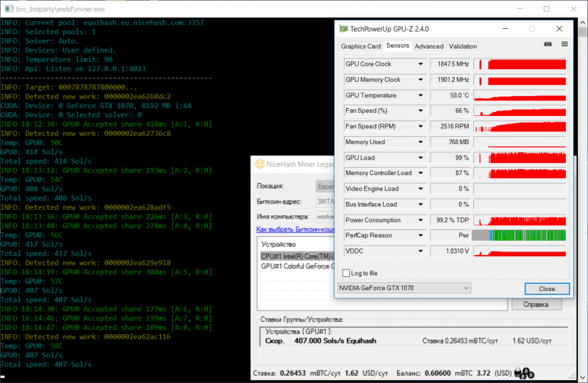The image size is (588, 383).
Task: Click the miner.exe console window icon
Action: tap(7, 9)
